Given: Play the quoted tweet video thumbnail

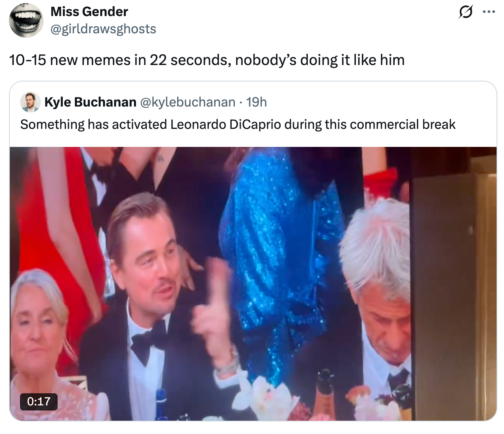Looking at the screenshot, I should click(253, 284).
